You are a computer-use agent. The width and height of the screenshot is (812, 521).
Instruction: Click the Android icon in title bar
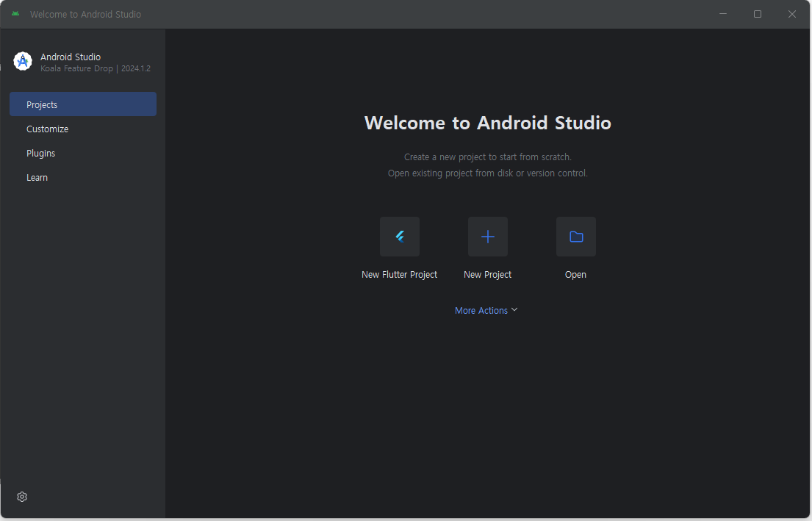pos(15,14)
